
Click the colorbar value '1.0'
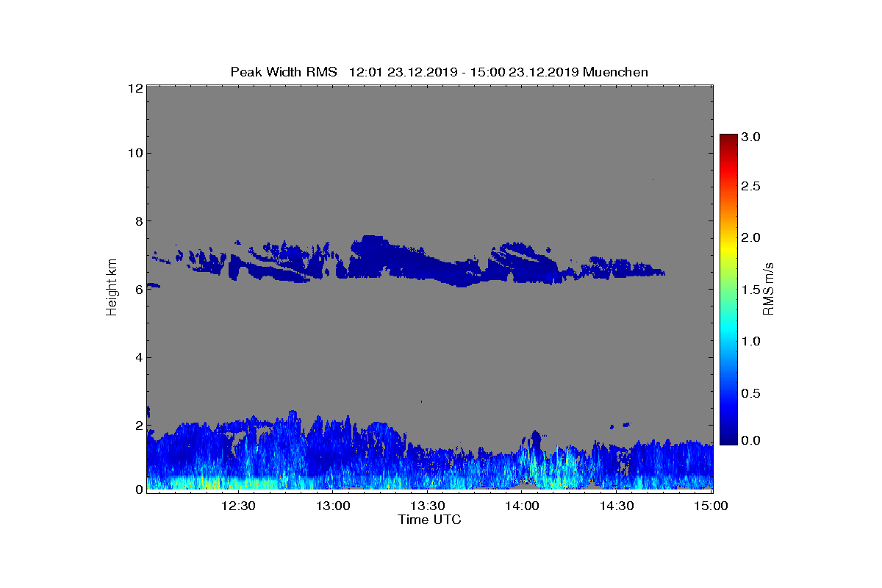750,341
